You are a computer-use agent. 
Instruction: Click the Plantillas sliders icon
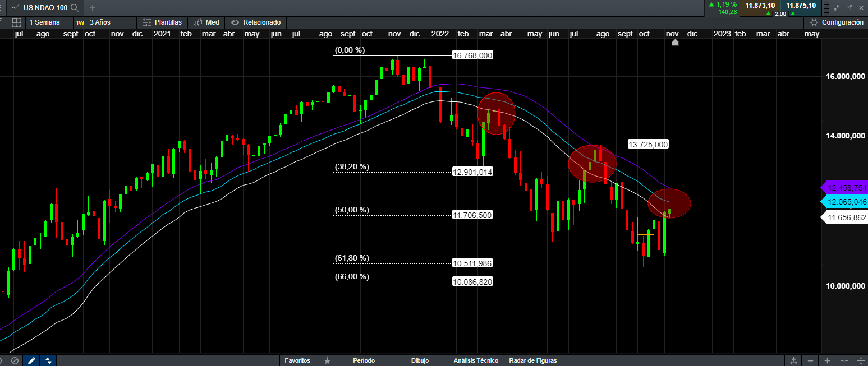point(146,22)
